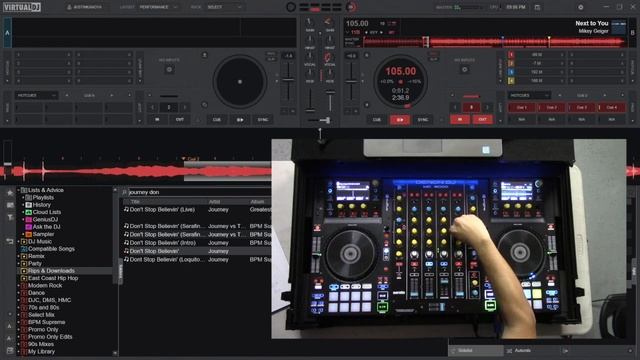Trigger Cue 3 pad on deck B
Viewport: 640px width, 360px height.
(x=582, y=107)
